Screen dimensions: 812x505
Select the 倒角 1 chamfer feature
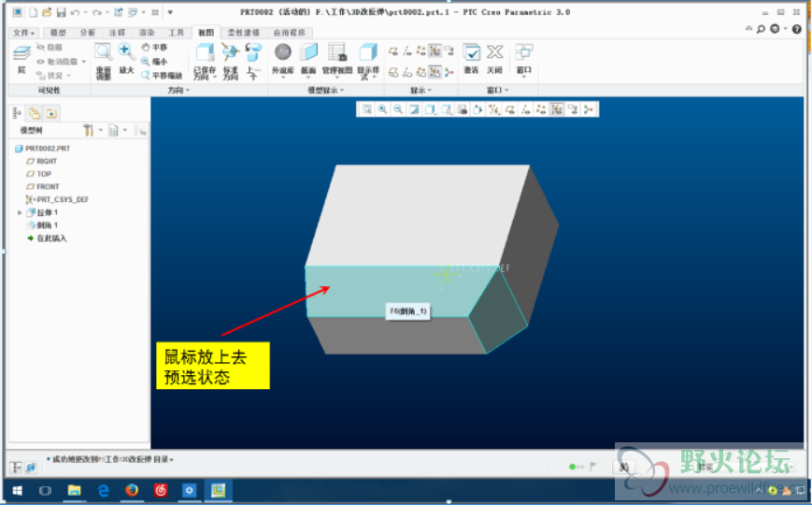click(42, 225)
